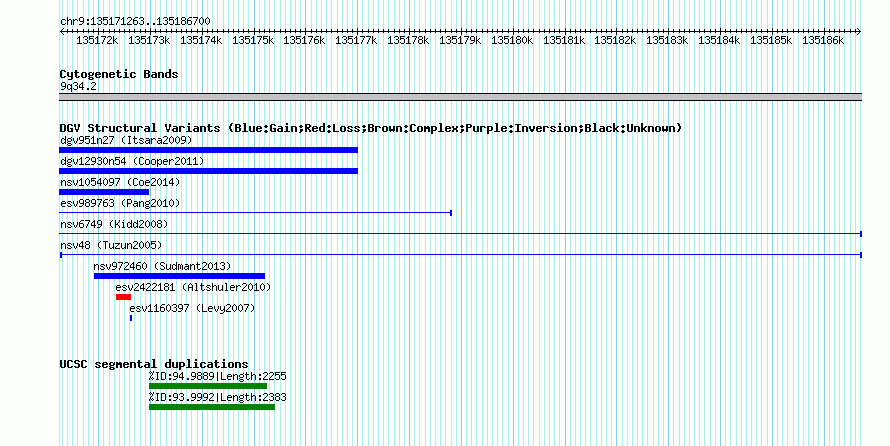Select the short blue nsv1054097 bar
890x446 pixels.
click(104, 192)
